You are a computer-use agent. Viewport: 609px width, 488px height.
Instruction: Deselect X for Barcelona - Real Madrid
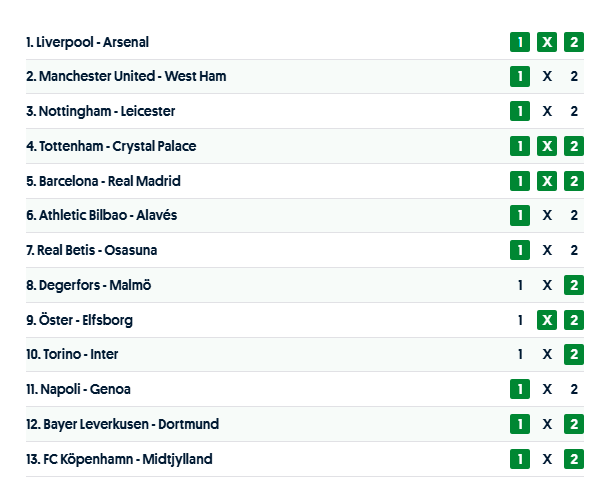[547, 181]
